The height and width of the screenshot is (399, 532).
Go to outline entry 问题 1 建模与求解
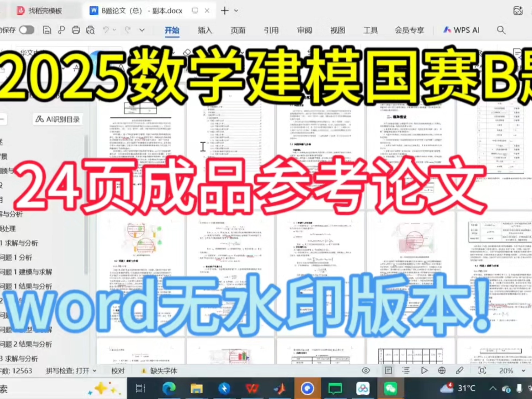tap(26, 272)
